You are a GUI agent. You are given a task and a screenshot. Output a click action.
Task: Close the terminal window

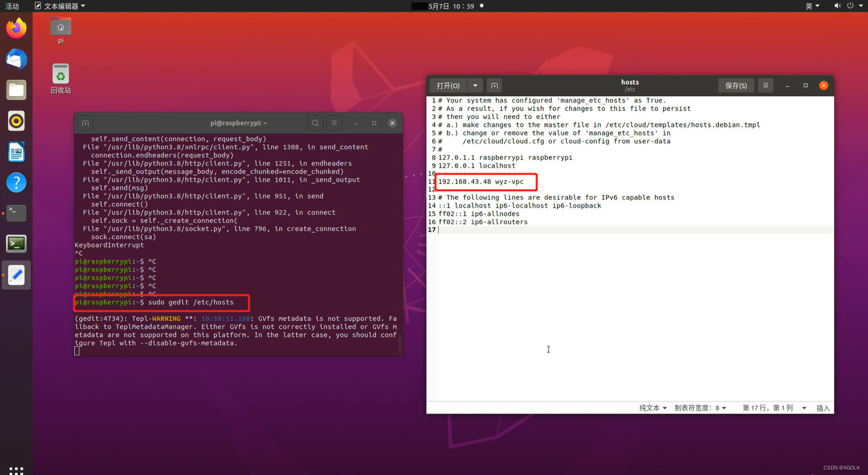click(x=392, y=123)
